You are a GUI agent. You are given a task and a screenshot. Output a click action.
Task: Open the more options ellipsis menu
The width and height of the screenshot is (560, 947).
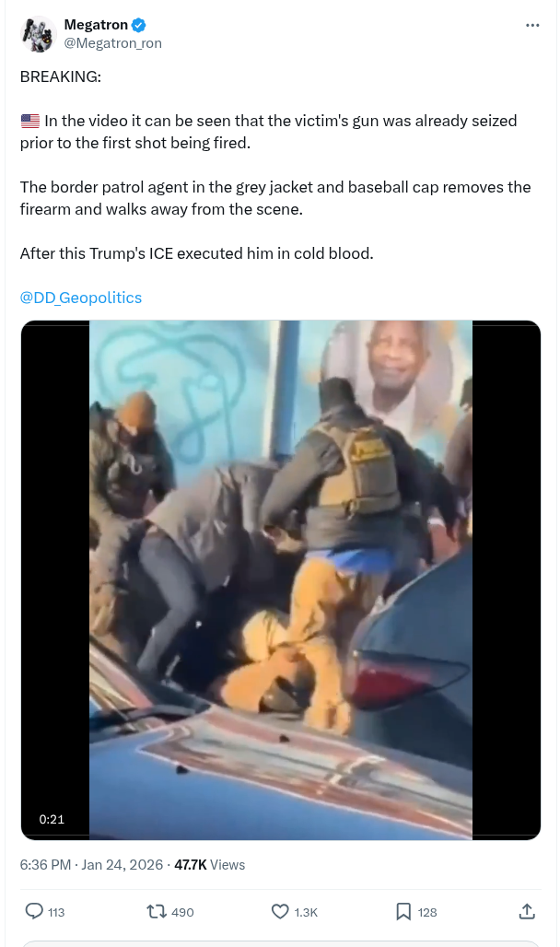(x=532, y=26)
